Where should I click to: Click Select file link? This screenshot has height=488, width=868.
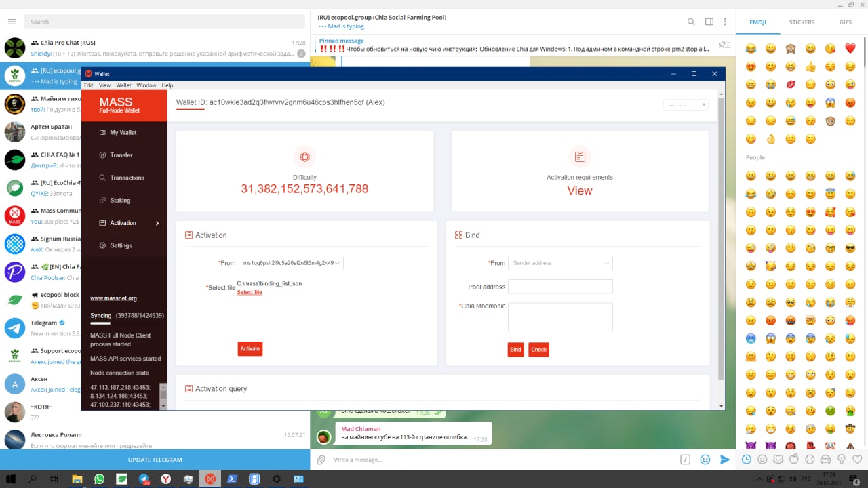[x=250, y=292]
